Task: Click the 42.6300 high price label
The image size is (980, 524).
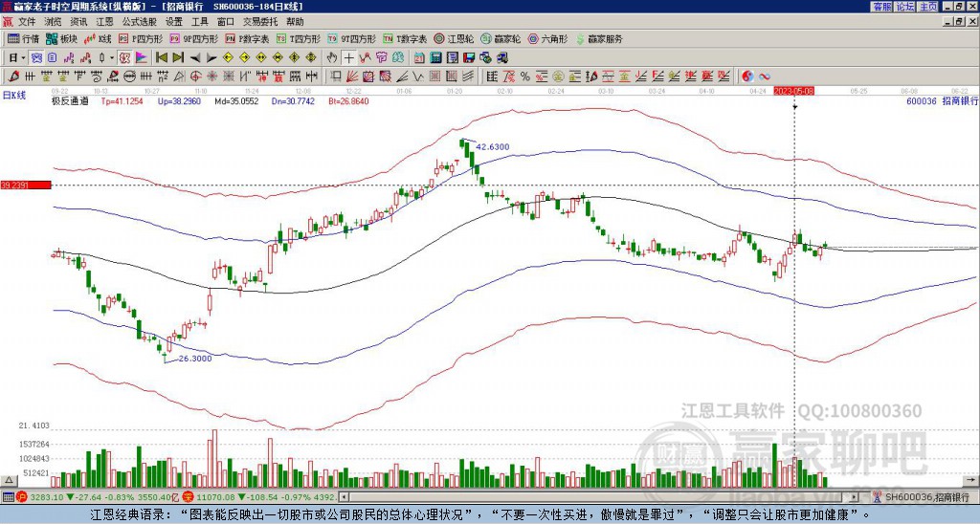Action: (x=493, y=146)
